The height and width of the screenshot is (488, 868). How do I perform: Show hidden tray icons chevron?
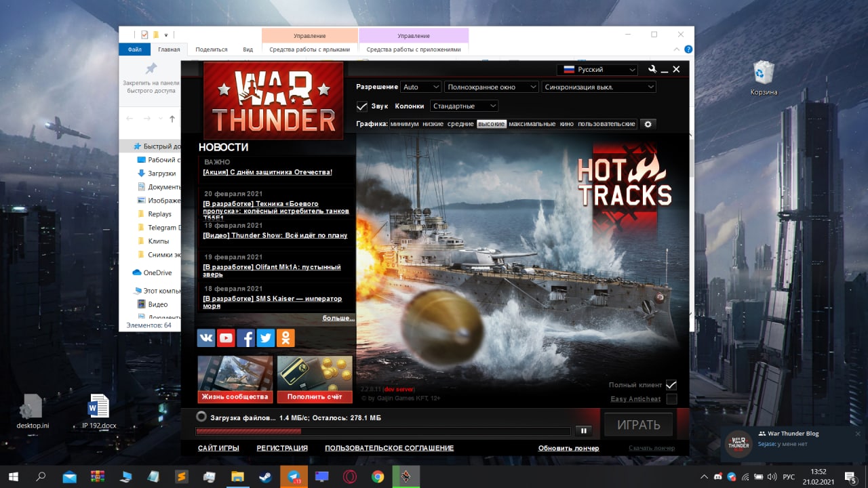[704, 477]
